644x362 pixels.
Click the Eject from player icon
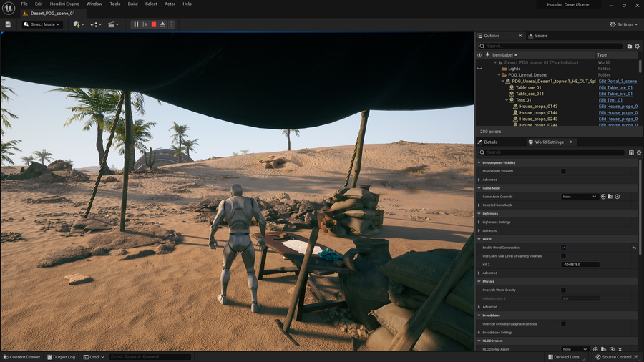(162, 24)
